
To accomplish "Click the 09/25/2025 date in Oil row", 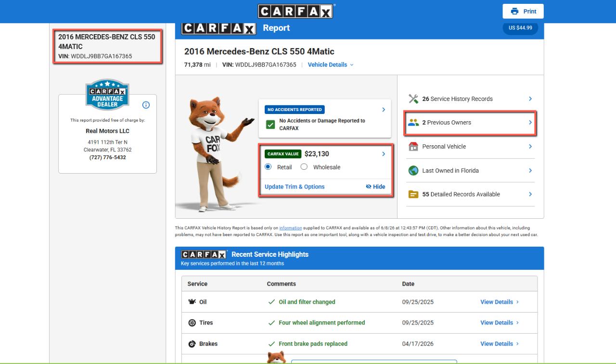I will pyautogui.click(x=418, y=302).
